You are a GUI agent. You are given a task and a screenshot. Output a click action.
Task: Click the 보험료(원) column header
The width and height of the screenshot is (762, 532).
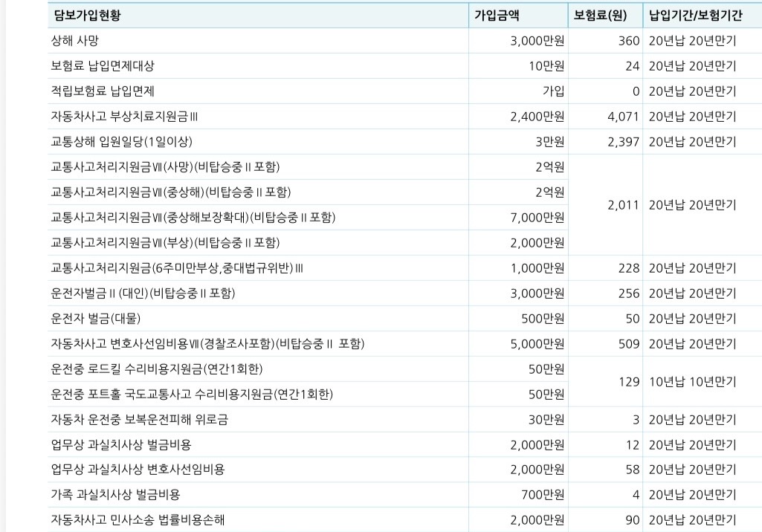click(600, 16)
